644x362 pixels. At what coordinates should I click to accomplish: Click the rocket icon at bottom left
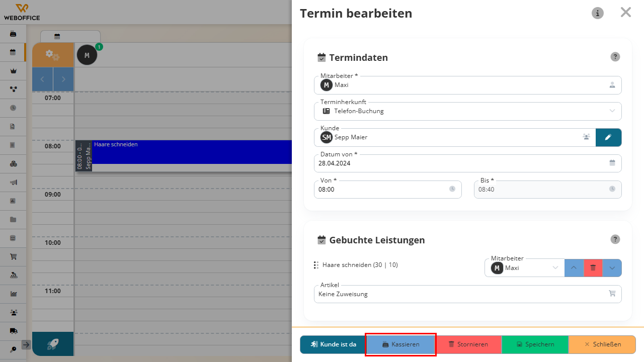[53, 344]
